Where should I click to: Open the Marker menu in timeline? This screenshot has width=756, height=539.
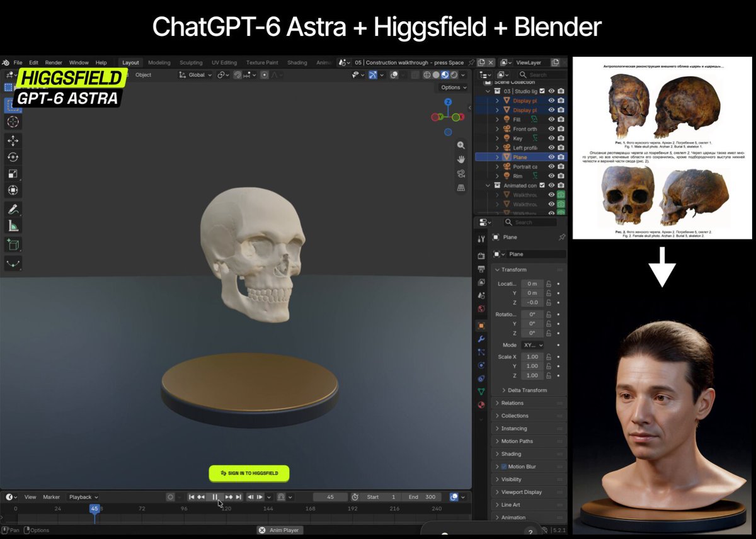click(51, 497)
